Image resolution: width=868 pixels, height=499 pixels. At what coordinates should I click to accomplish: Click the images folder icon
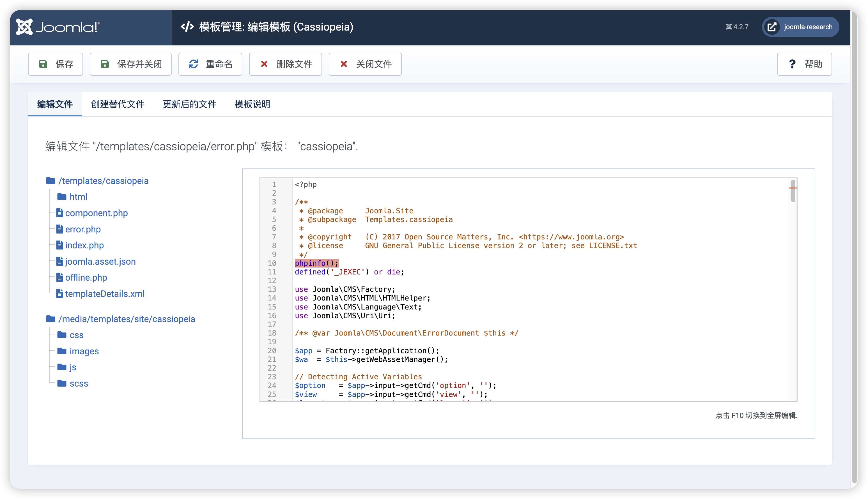62,351
